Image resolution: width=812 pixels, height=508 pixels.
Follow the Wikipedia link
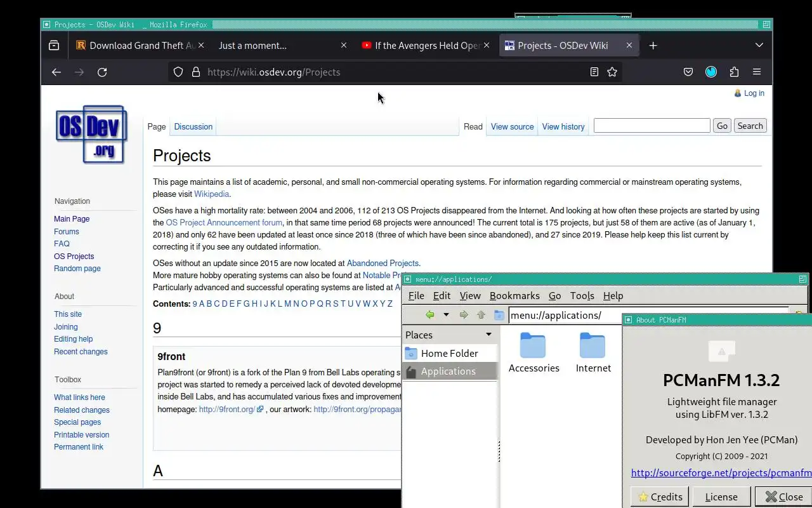pos(211,194)
